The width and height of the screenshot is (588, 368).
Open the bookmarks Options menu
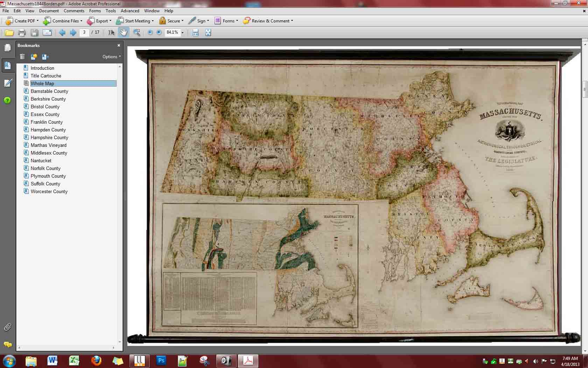click(112, 57)
